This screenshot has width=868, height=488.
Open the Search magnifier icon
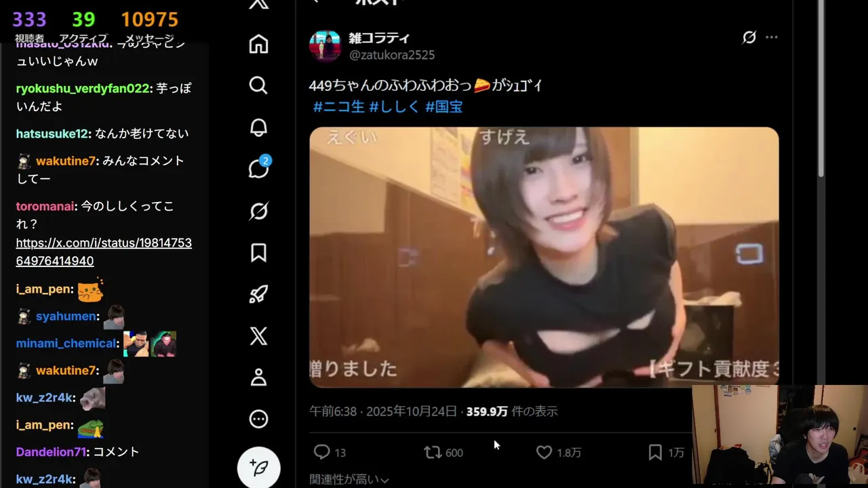point(258,85)
